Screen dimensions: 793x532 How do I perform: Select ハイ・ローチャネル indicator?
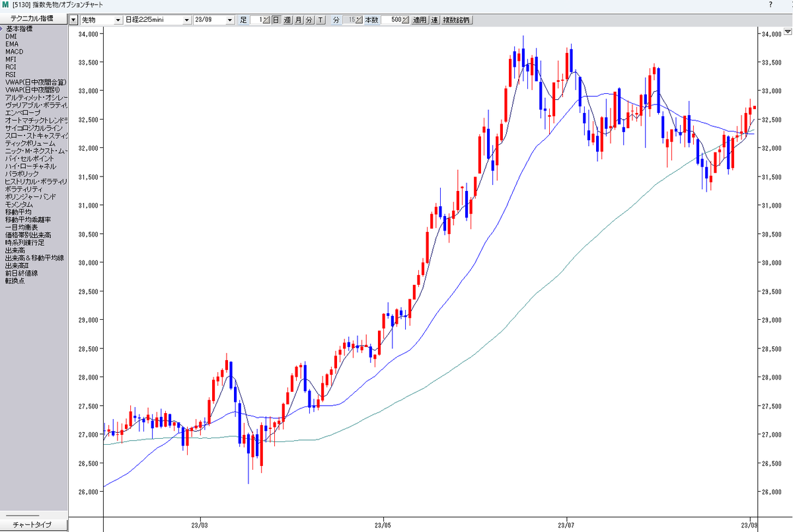[30, 166]
